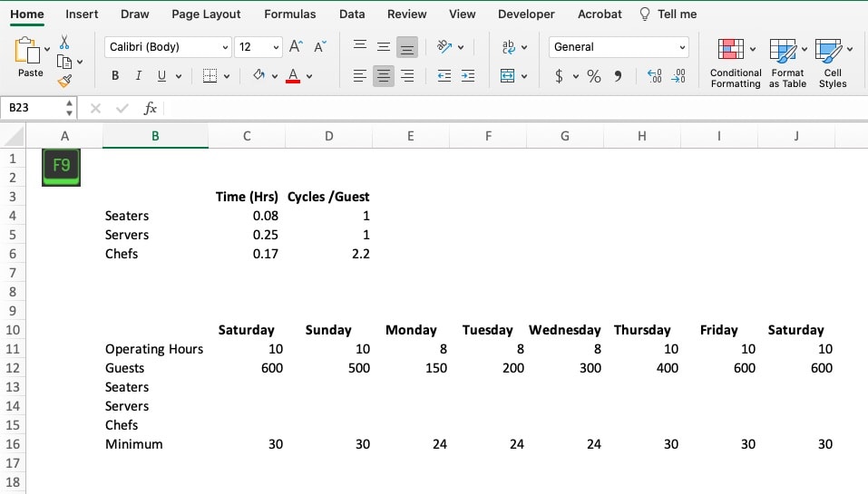
Task: Open the Page Layout tab
Action: click(206, 14)
